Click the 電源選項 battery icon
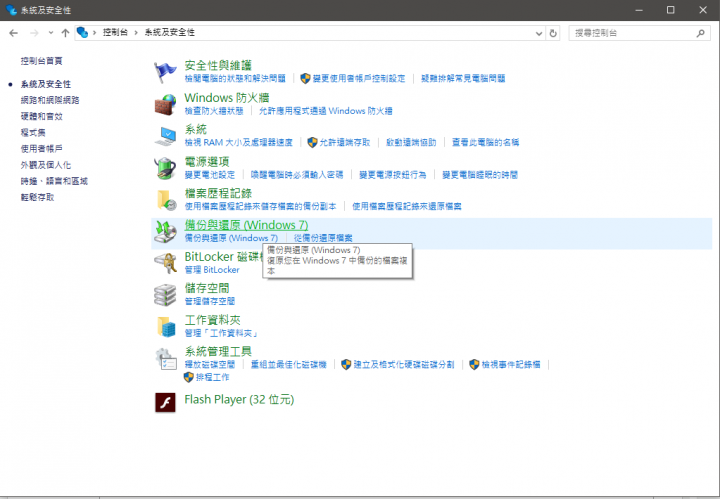This screenshot has width=720, height=499. point(165,168)
